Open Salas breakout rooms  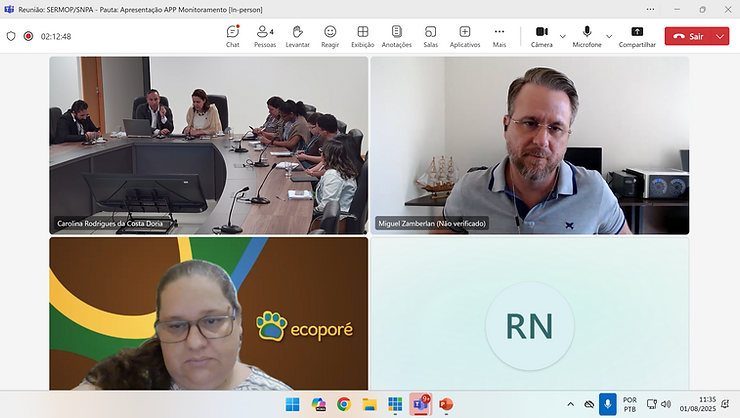(x=430, y=36)
